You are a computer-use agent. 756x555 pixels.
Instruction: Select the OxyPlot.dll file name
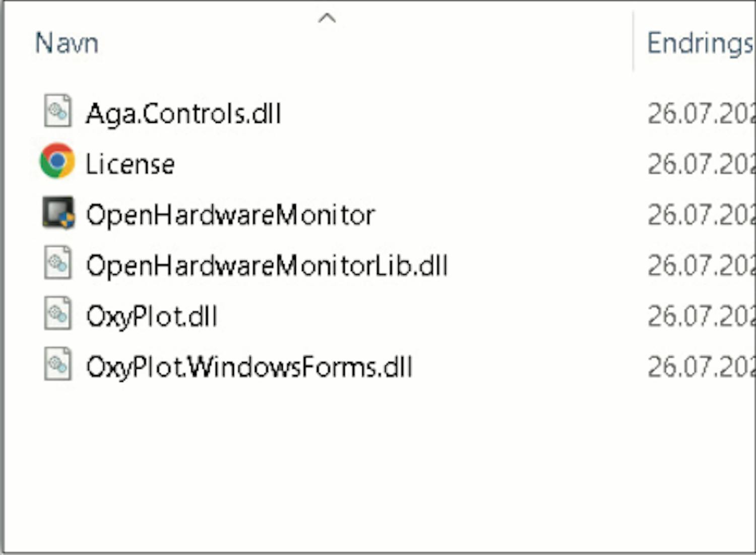click(151, 316)
